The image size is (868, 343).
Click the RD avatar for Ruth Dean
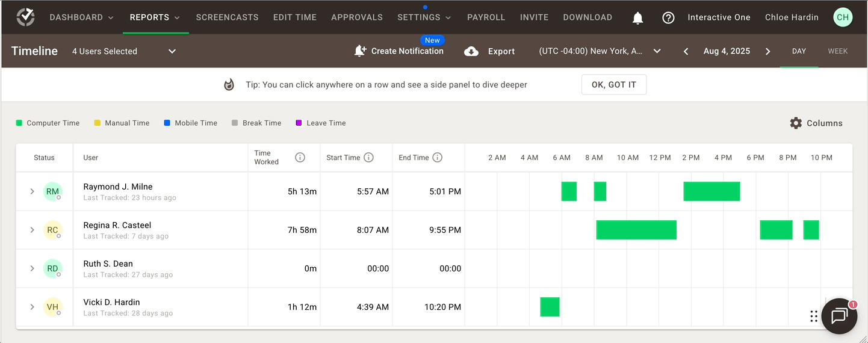pos(52,268)
